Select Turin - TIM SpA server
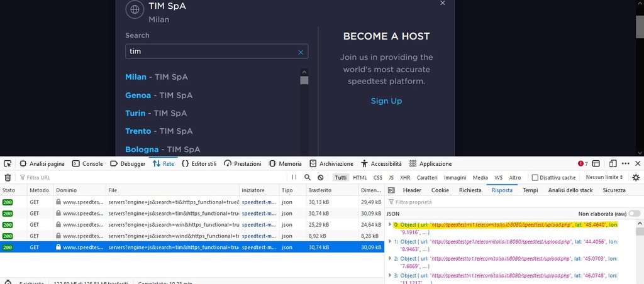This screenshot has height=284, width=644. pyautogui.click(x=156, y=113)
